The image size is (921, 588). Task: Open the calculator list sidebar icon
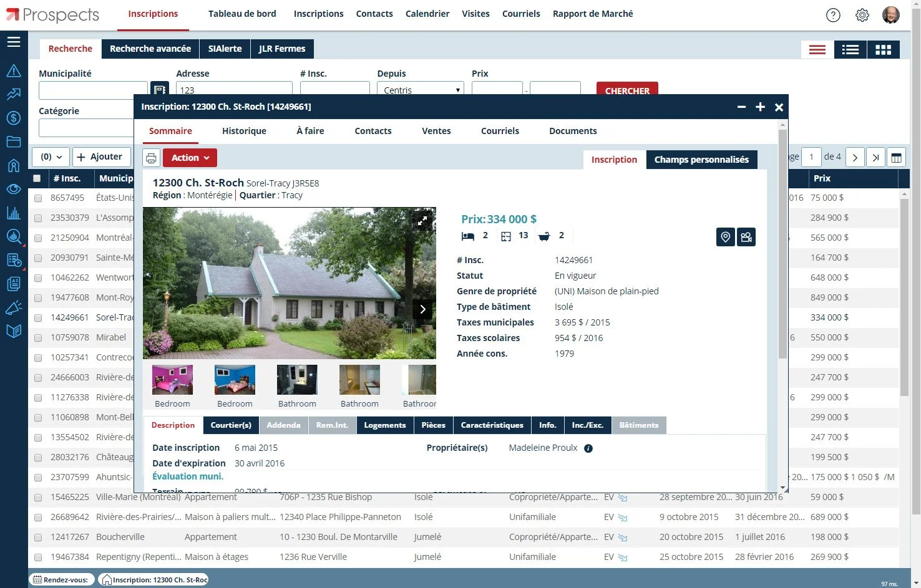pyautogui.click(x=14, y=260)
